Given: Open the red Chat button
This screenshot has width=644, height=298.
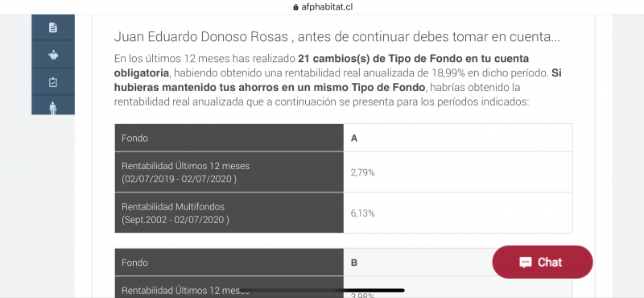Looking at the screenshot, I should (543, 263).
